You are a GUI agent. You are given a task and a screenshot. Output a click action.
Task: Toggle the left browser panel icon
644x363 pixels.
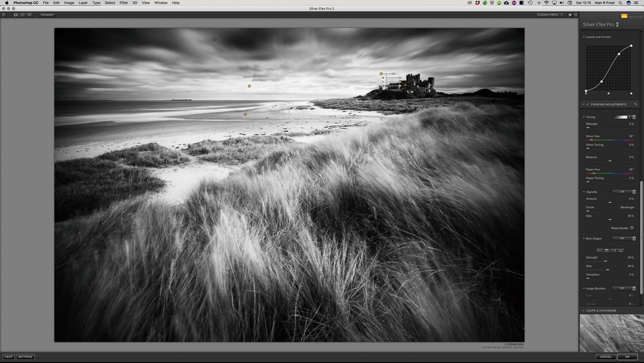5,14
